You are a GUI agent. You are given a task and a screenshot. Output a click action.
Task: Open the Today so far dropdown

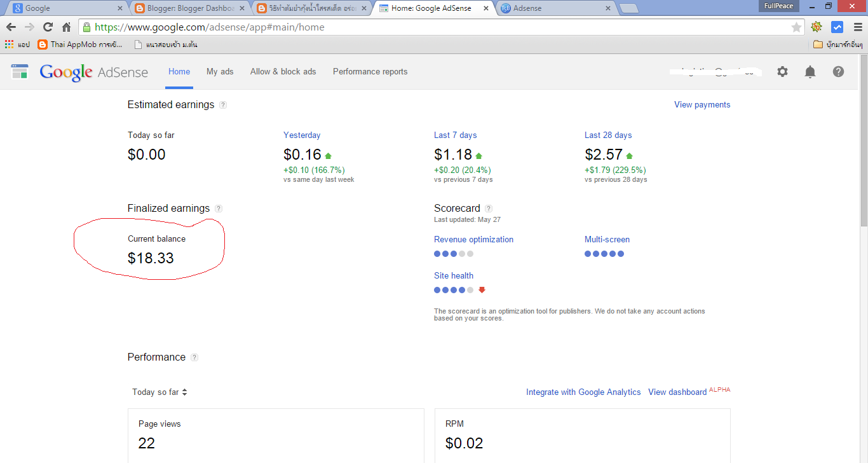(159, 392)
